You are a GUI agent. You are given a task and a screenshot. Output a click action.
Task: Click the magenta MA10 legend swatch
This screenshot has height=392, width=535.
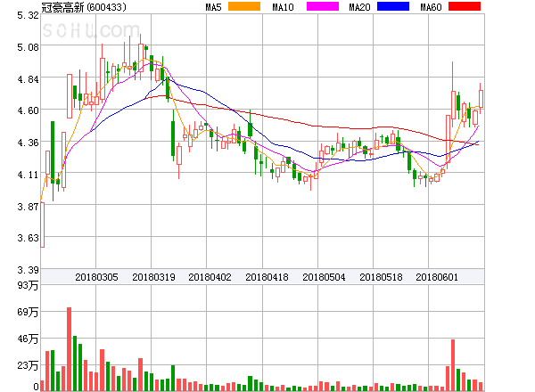(x=323, y=6)
